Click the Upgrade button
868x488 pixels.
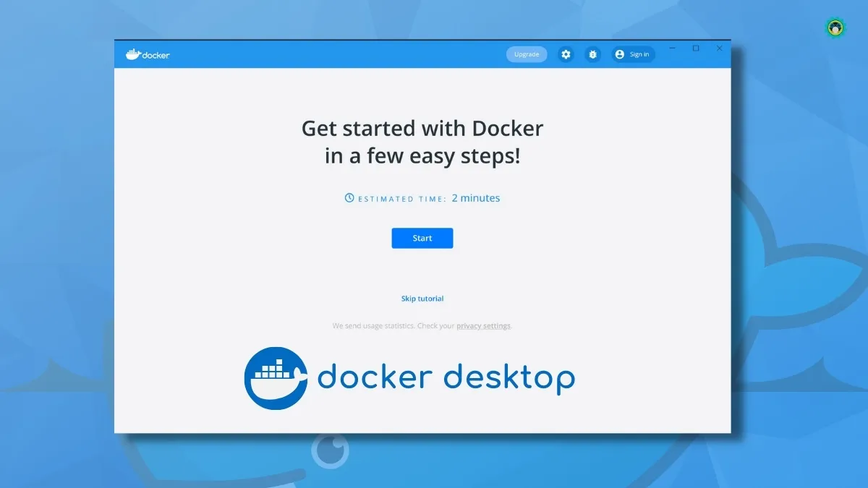pos(526,53)
